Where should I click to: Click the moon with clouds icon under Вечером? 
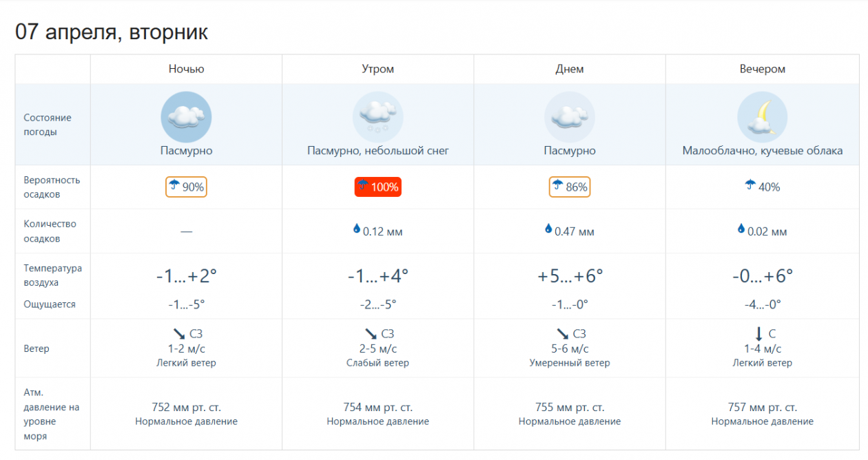pyautogui.click(x=762, y=116)
